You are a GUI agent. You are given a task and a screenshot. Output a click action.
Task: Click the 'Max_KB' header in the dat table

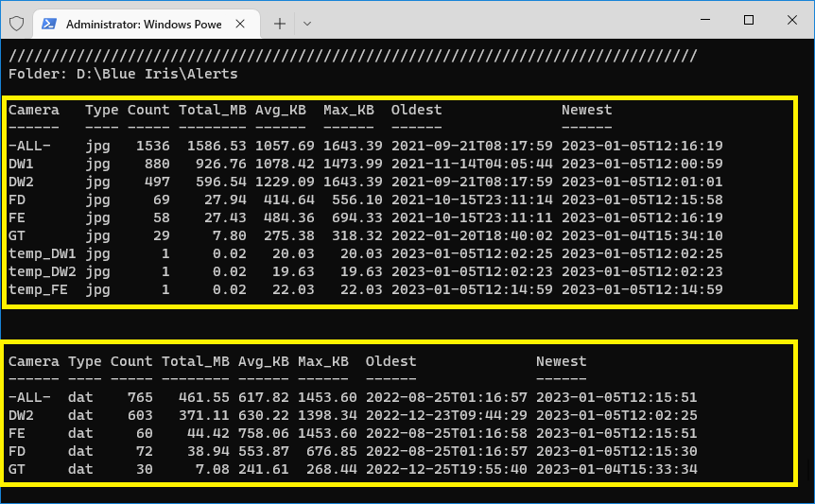[323, 361]
